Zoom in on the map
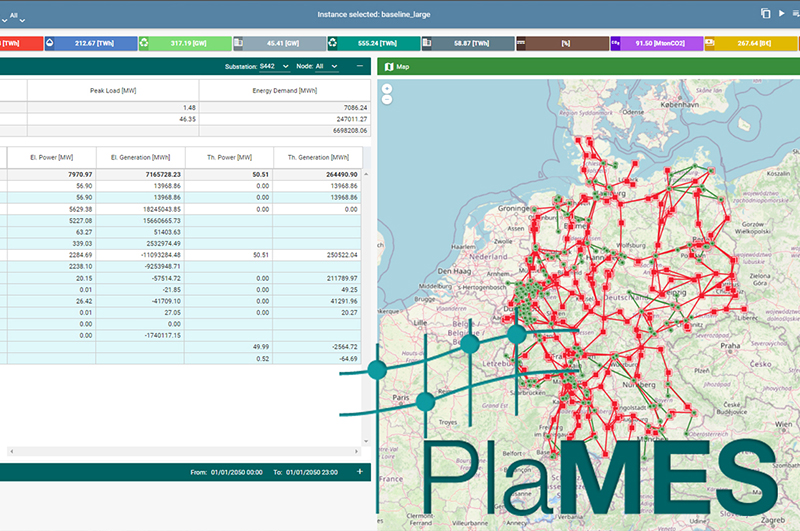Viewport: 800px width, 531px height. pos(387,87)
